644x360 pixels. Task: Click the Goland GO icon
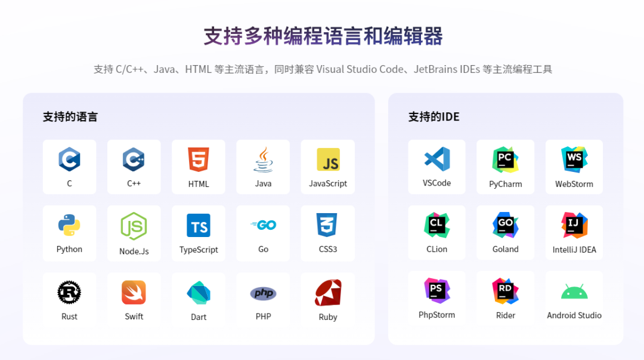click(505, 225)
